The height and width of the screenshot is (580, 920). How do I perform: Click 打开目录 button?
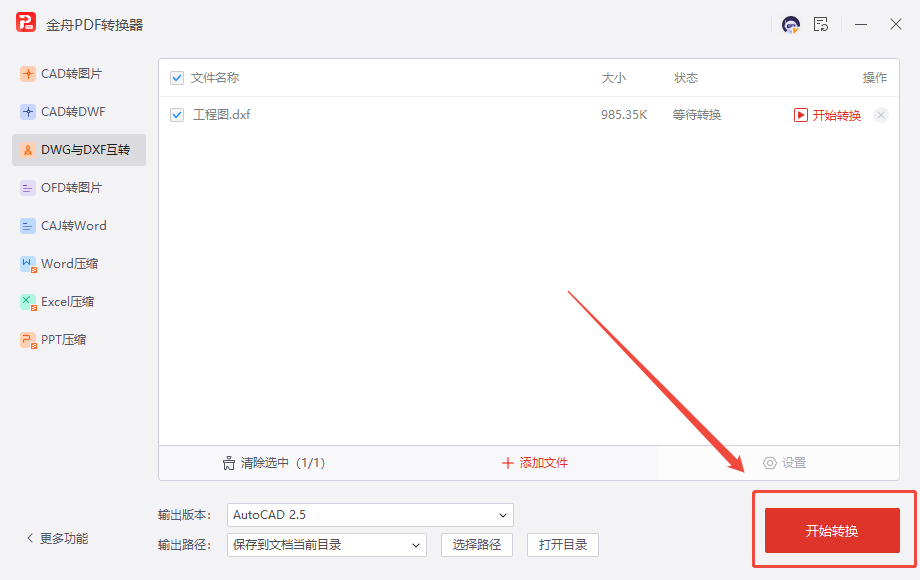(563, 545)
